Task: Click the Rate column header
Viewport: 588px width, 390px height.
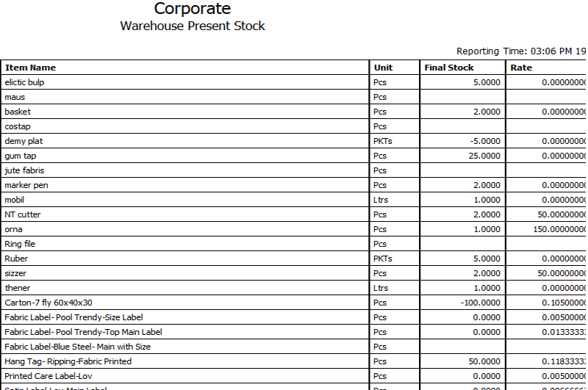Action: pos(521,68)
